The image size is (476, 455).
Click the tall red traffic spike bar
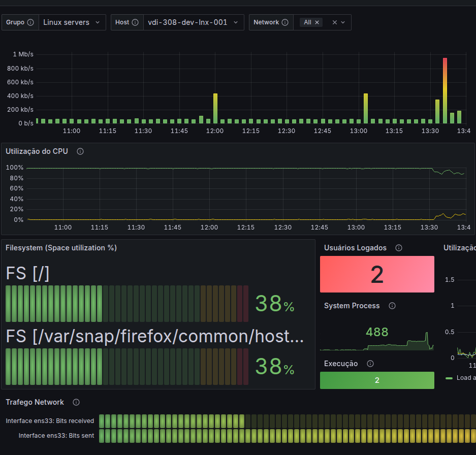pyautogui.click(x=445, y=90)
